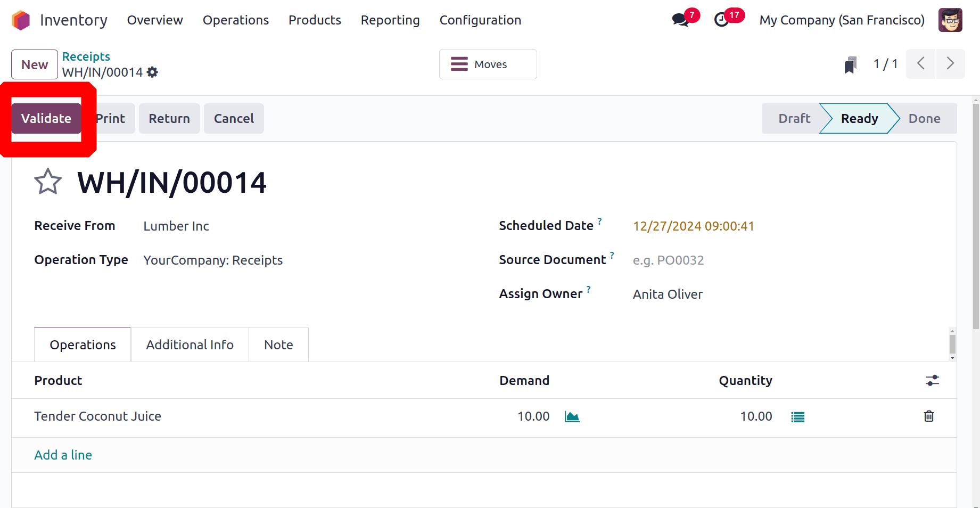
Task: Click the Scheduled Date value
Action: (693, 226)
